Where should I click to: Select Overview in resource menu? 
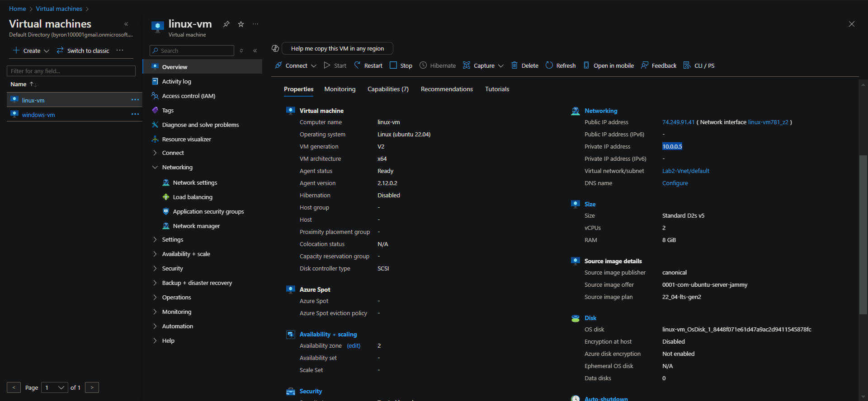point(203,67)
